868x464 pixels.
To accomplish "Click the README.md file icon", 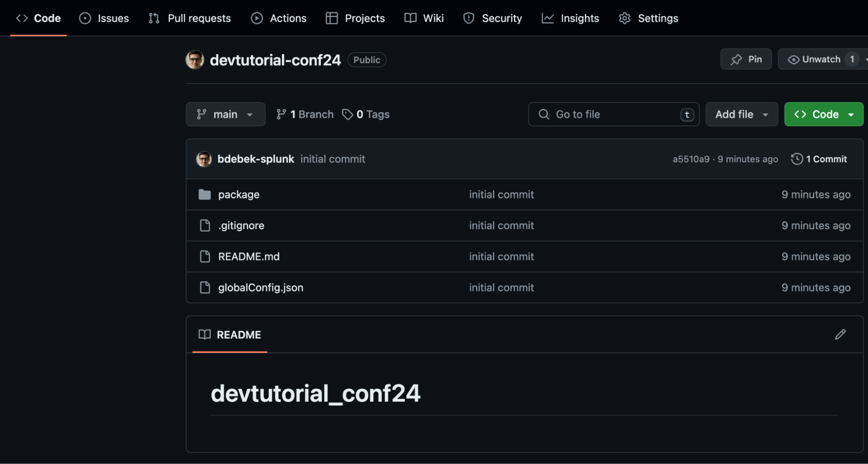I will point(205,257).
